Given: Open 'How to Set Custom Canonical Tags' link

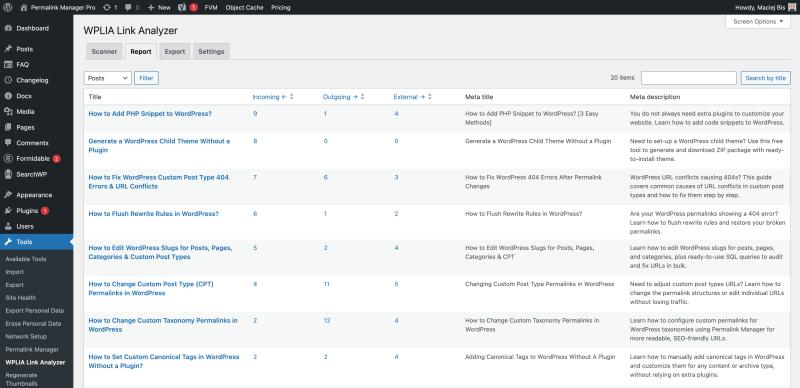Looking at the screenshot, I should click(164, 361).
